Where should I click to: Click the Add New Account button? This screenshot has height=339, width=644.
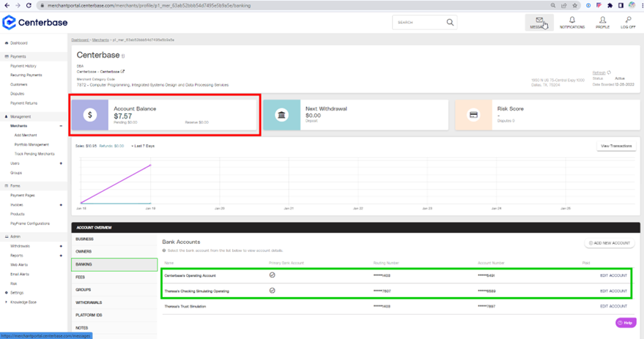pyautogui.click(x=609, y=243)
